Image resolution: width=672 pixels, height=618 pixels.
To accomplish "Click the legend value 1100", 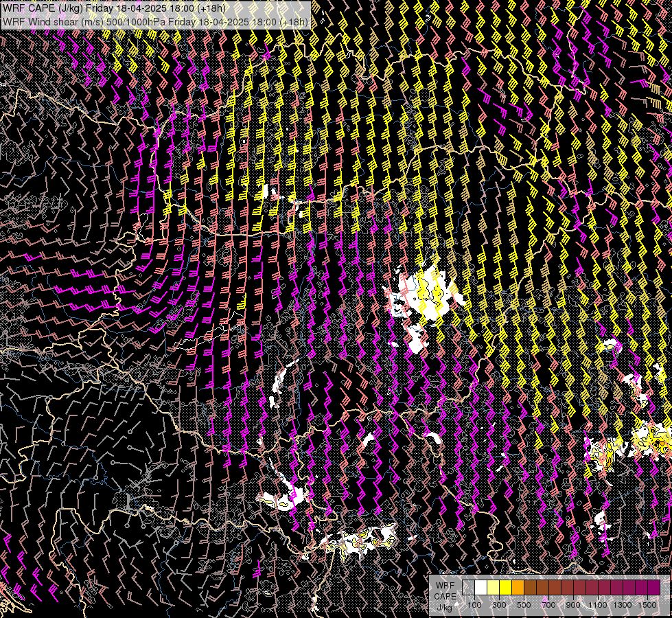I will [597, 605].
